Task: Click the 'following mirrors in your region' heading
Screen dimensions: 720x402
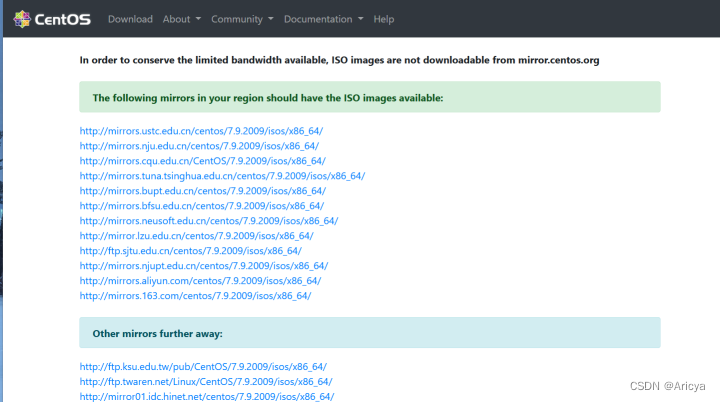Action: click(268, 98)
